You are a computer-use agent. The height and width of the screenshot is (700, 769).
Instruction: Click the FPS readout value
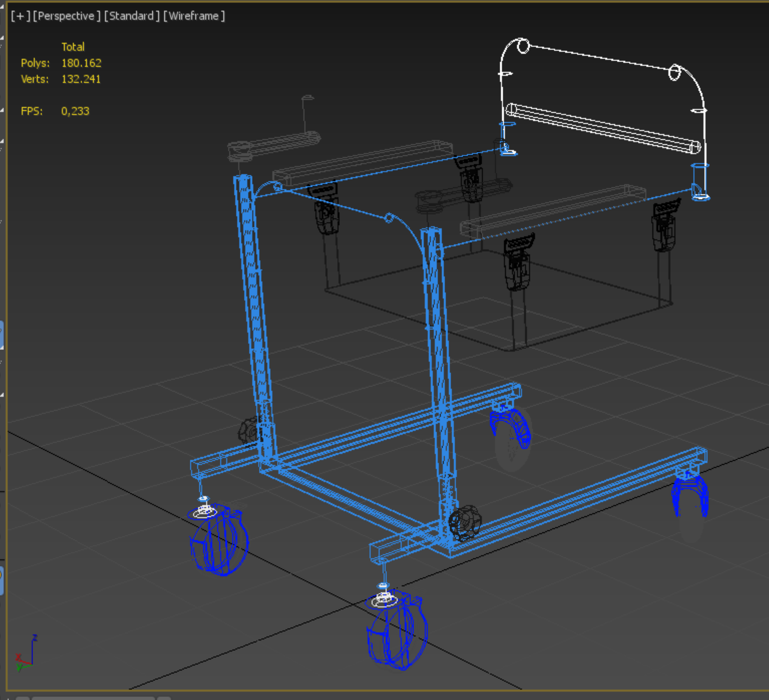pos(75,111)
